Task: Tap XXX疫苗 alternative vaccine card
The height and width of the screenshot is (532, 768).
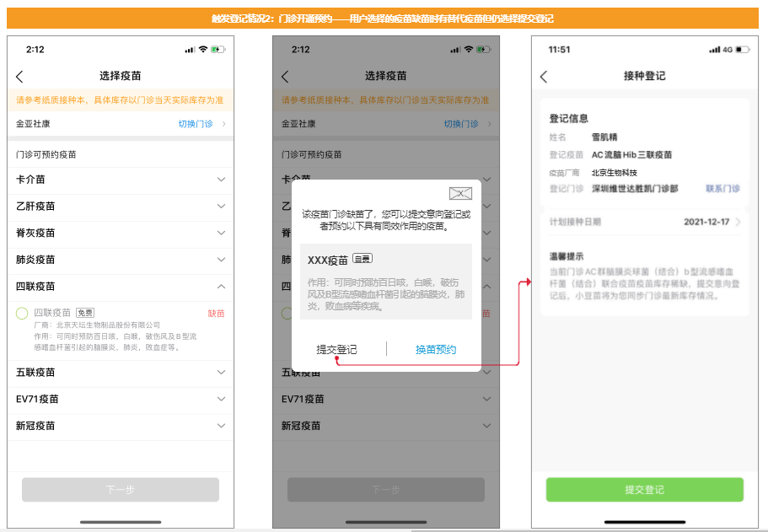Action: click(385, 282)
